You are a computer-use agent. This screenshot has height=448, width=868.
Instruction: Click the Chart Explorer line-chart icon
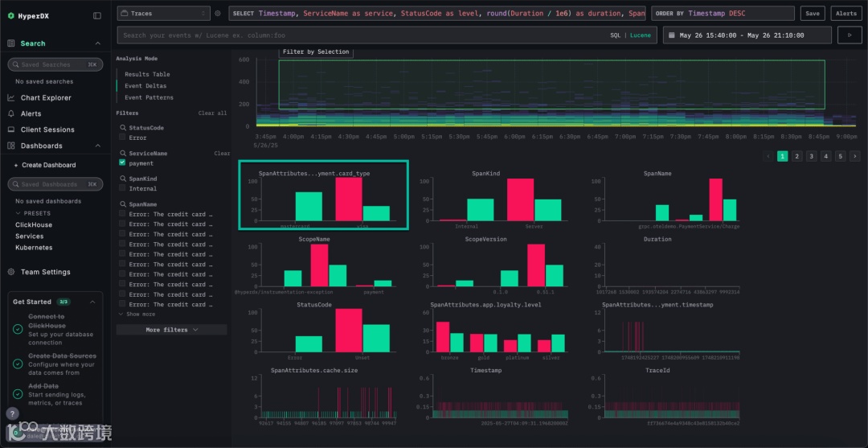coord(11,98)
